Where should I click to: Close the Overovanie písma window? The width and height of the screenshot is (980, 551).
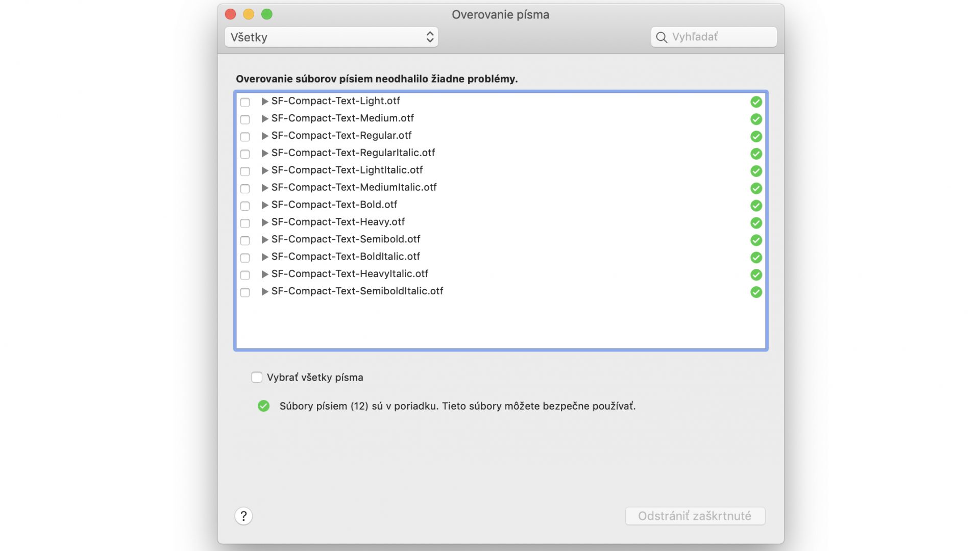[x=230, y=14]
